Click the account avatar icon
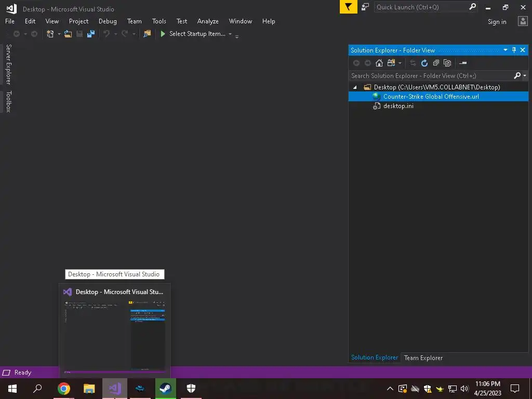 (523, 21)
